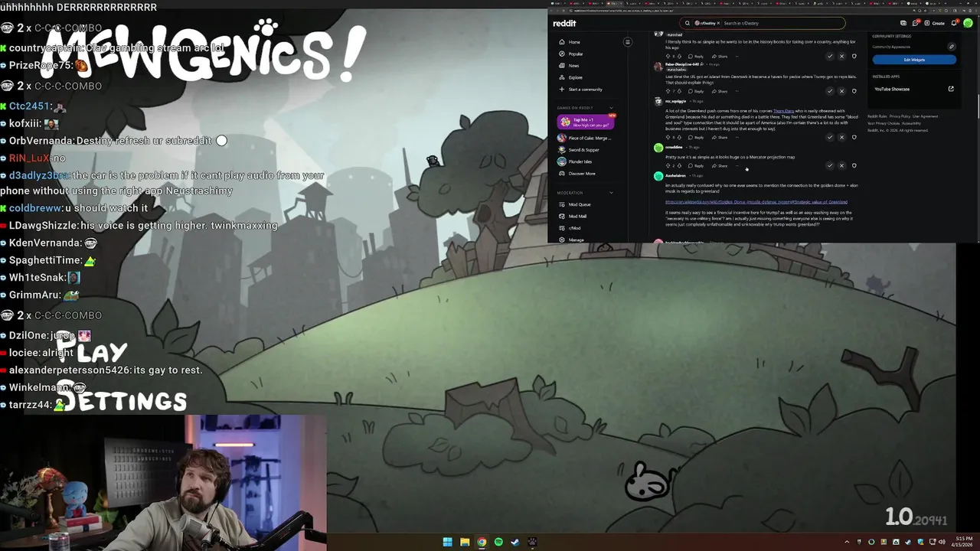Open r/Mod in sidebar
The image size is (980, 551).
click(x=573, y=228)
